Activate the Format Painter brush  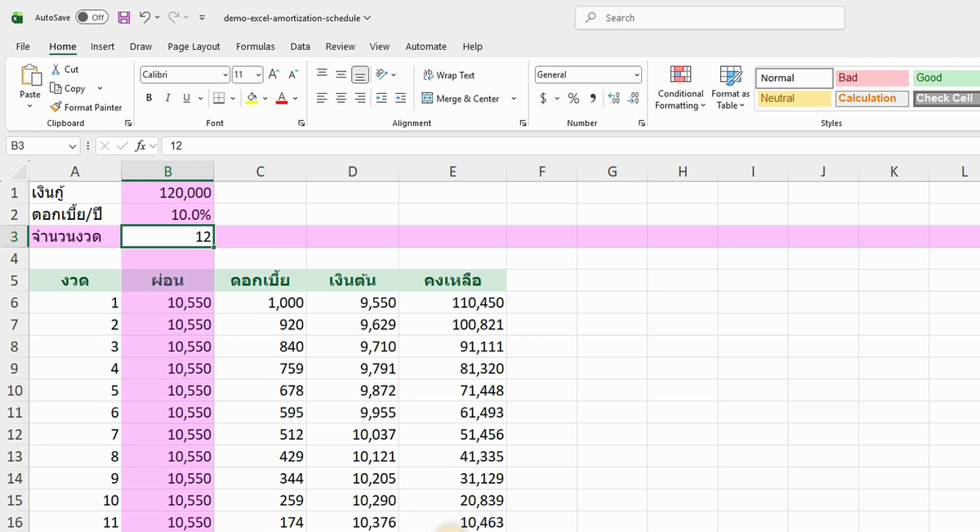point(56,107)
